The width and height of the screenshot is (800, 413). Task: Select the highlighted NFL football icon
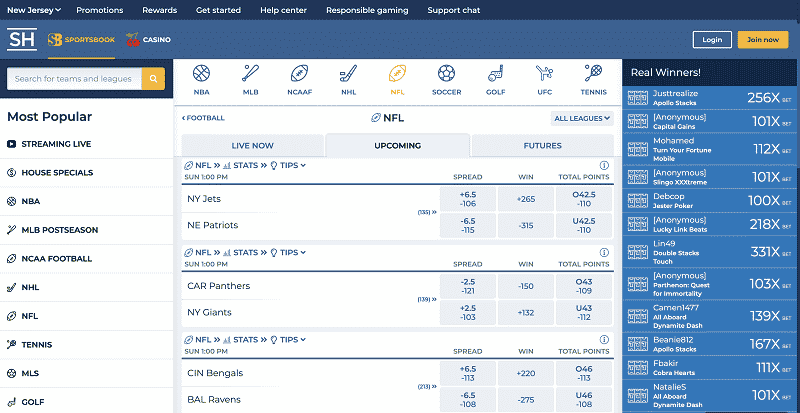397,80
